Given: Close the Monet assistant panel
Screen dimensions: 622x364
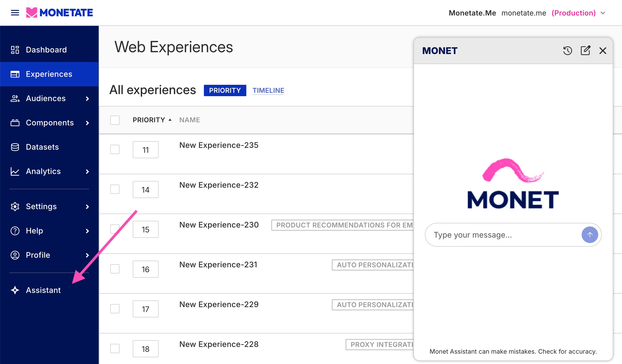Looking at the screenshot, I should 603,51.
